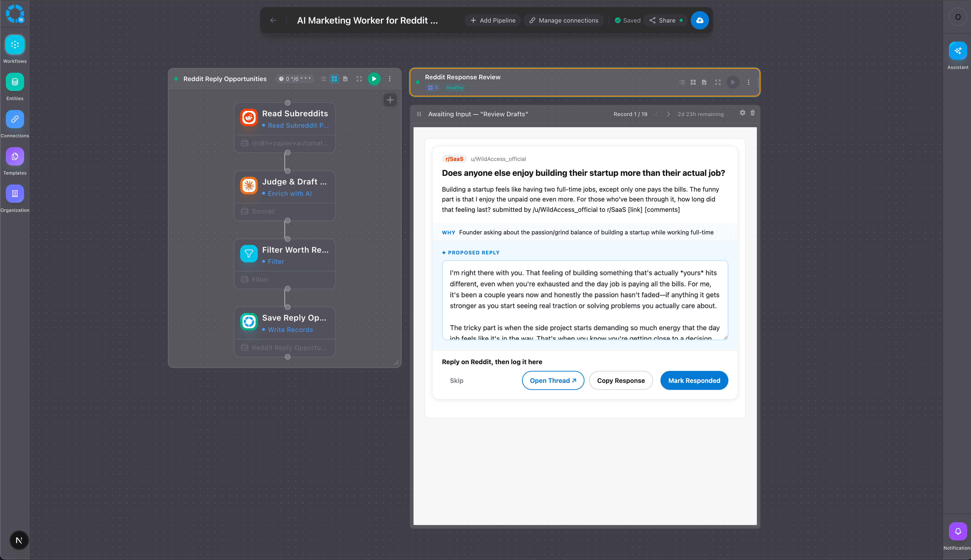The width and height of the screenshot is (971, 560).
Task: Run the Reddit Reply Opportunities pipeline
Action: (x=374, y=79)
